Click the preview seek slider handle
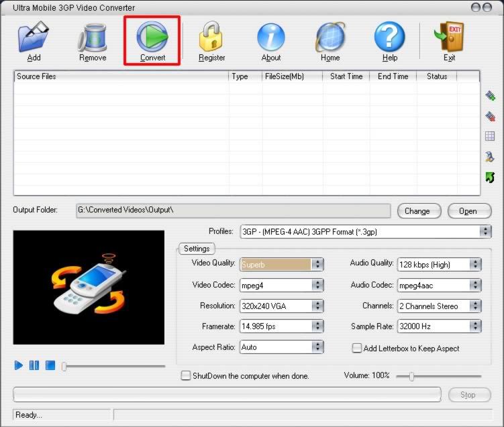504x427 pixels. pos(64,366)
